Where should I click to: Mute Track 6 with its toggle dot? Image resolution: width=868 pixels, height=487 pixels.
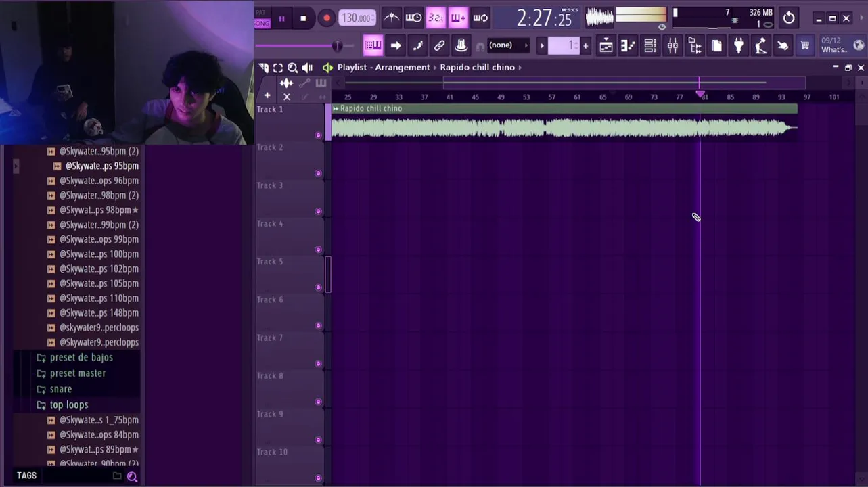318,326
